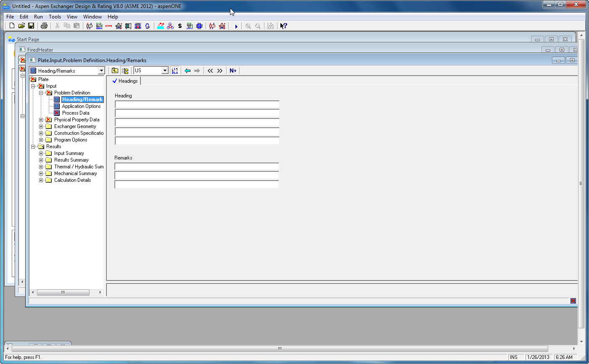589x364 pixels.
Task: Click the Open file folder icon
Action: tap(21, 26)
